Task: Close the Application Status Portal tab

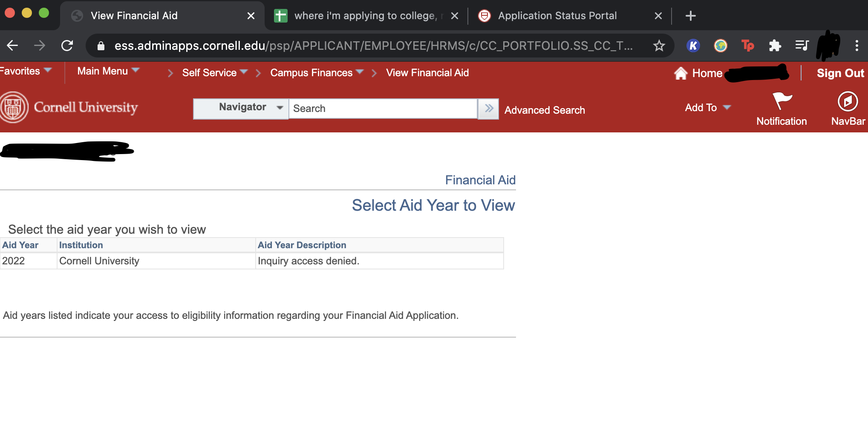Action: tap(658, 16)
